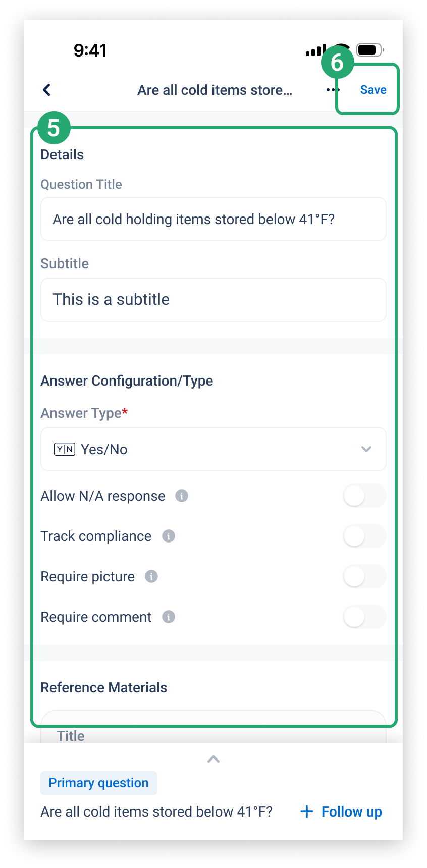Click the Subtitle input field

213,299
